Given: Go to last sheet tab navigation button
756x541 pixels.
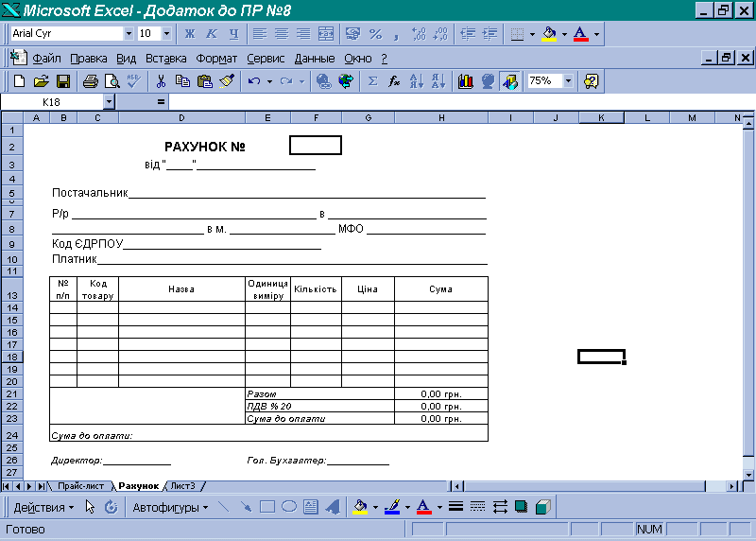Looking at the screenshot, I should [42, 486].
